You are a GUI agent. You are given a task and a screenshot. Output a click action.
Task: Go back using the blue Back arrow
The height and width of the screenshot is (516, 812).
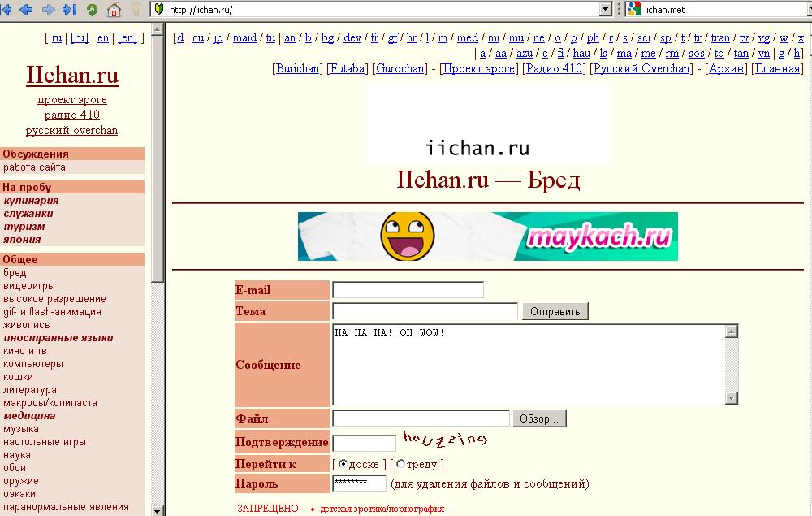tap(26, 10)
